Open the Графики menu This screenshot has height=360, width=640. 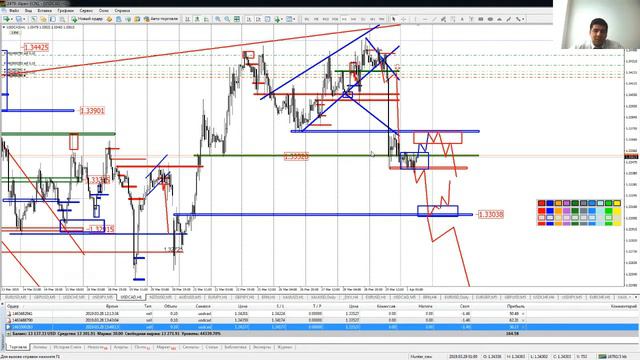[x=66, y=11]
